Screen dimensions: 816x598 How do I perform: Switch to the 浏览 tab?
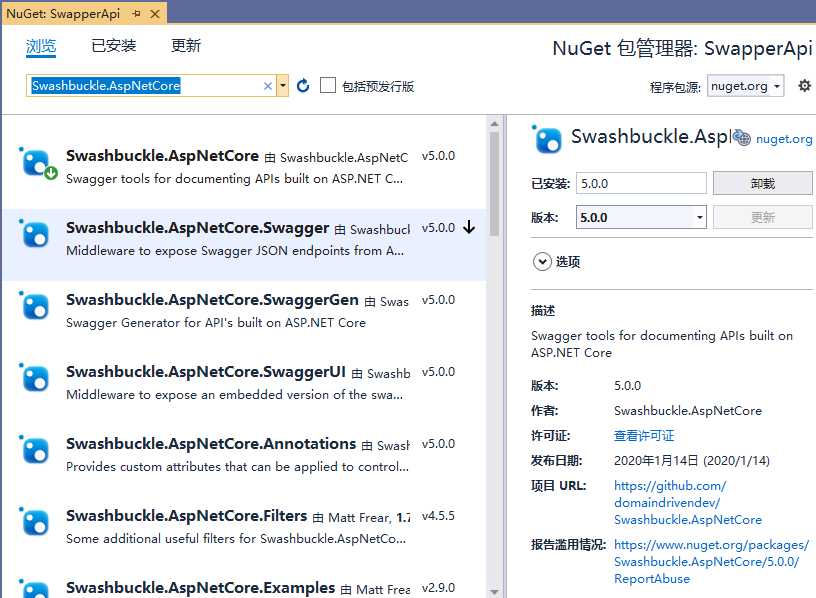pyautogui.click(x=41, y=46)
